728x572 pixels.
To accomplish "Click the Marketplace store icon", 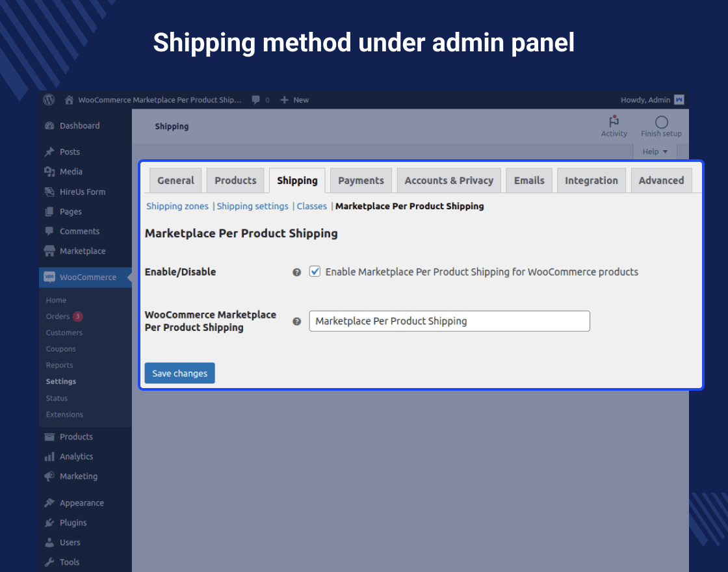I will click(49, 251).
